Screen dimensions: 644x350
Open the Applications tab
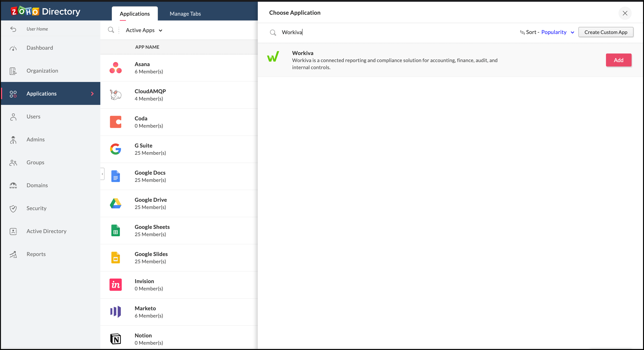[x=135, y=14]
